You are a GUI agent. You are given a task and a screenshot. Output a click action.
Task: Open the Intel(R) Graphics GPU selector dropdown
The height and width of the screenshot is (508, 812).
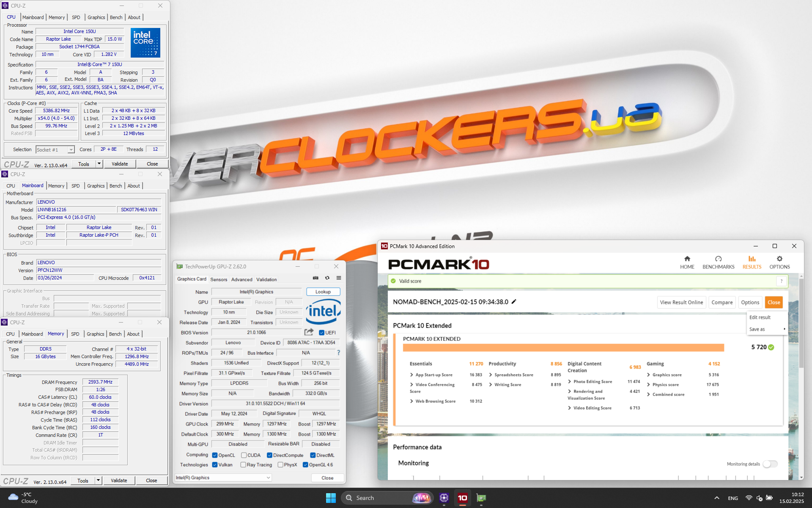223,478
